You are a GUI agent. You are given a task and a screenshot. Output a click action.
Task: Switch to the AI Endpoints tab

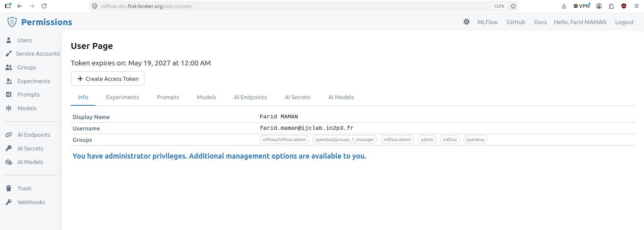pos(250,97)
